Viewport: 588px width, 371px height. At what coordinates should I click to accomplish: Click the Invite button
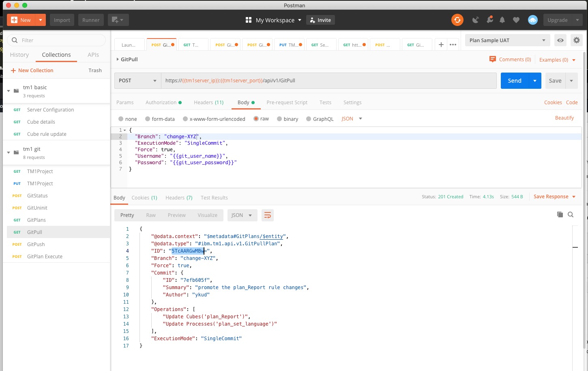pos(320,20)
